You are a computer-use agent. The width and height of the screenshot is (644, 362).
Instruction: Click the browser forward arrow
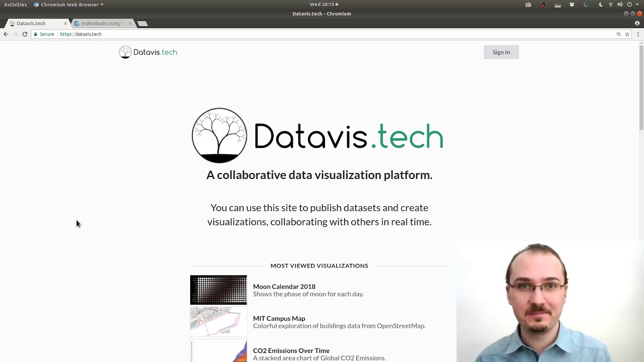[x=15, y=34]
